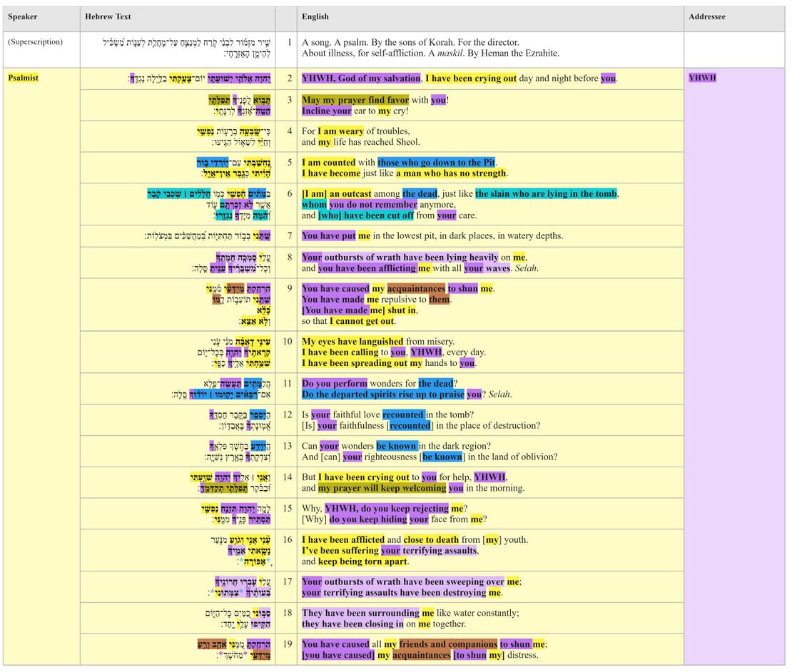Select the English column header
The width and height of the screenshot is (792, 672).
[x=315, y=16]
